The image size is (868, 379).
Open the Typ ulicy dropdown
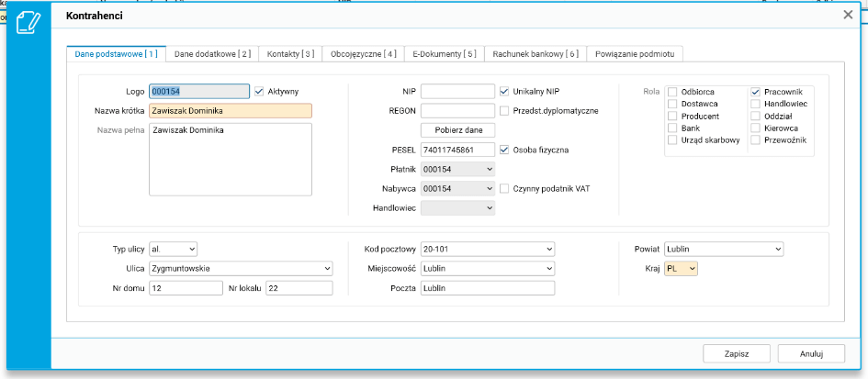[x=173, y=249]
